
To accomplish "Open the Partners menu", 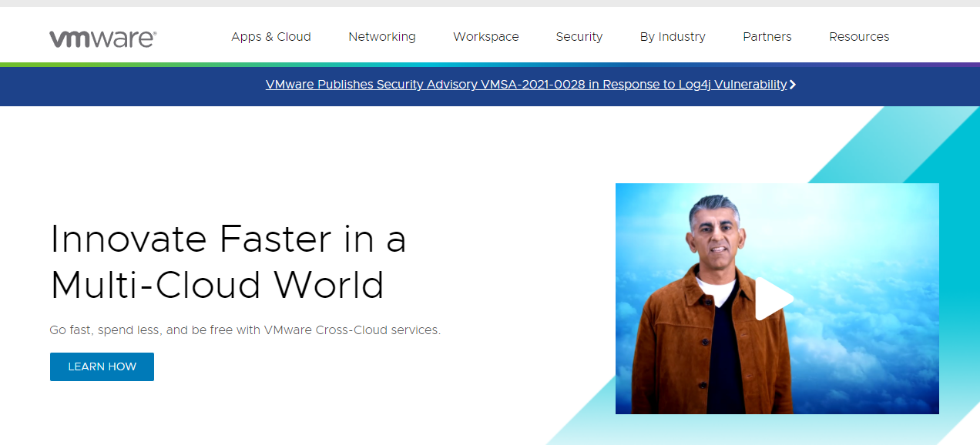I will pos(767,37).
